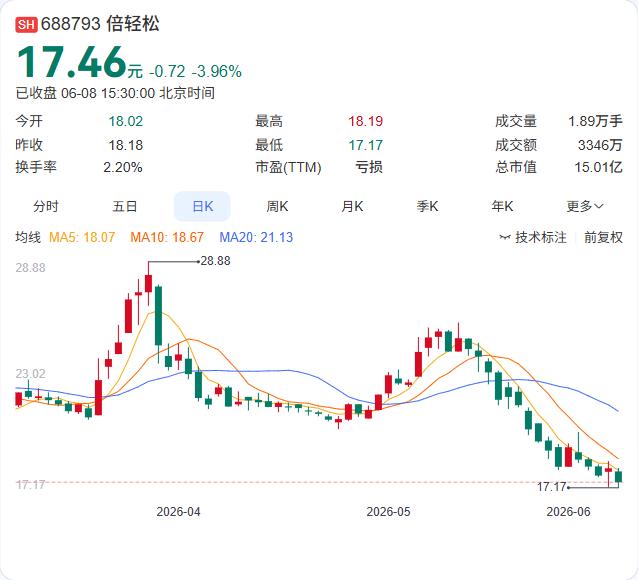Screen dimensions: 638x580
Task: Click the 成交量 volume 1.89万手
Action: point(595,121)
